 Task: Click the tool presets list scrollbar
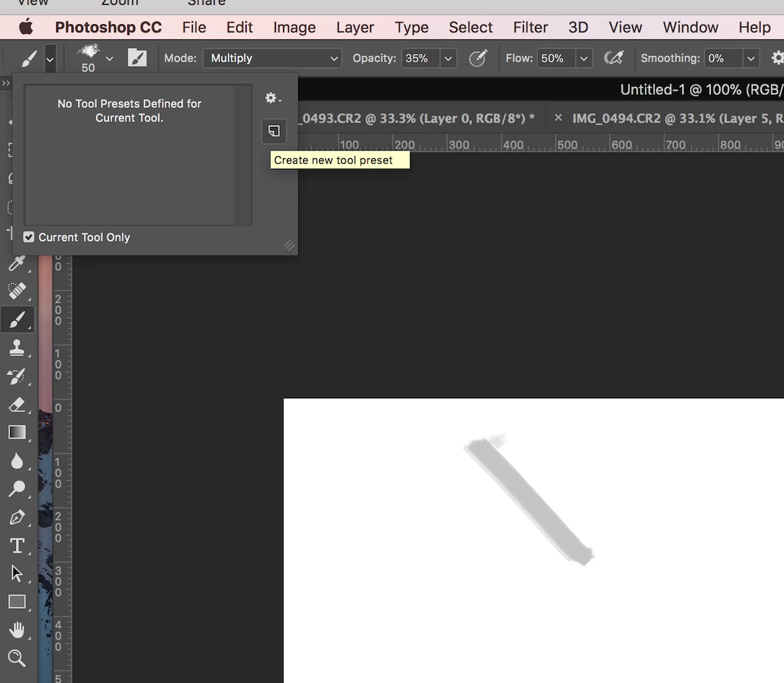[243, 155]
